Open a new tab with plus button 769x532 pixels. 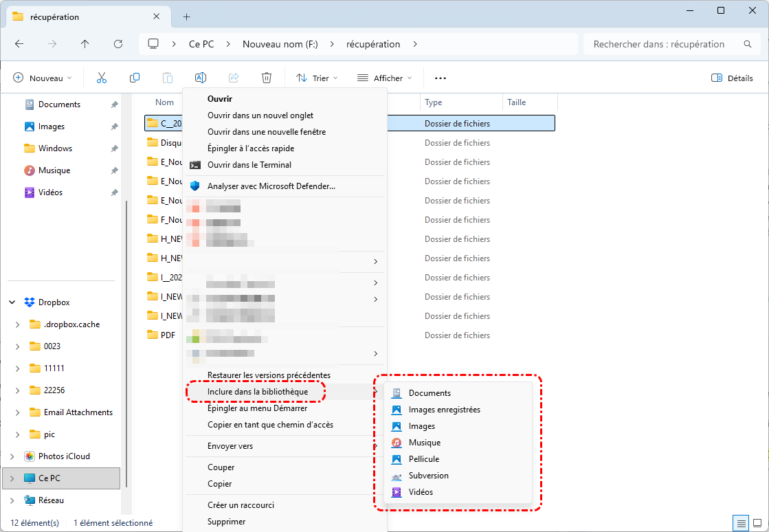(186, 16)
